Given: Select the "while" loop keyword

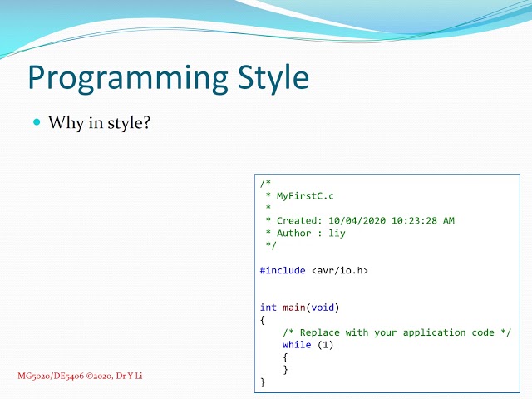Looking at the screenshot, I should (x=297, y=345).
